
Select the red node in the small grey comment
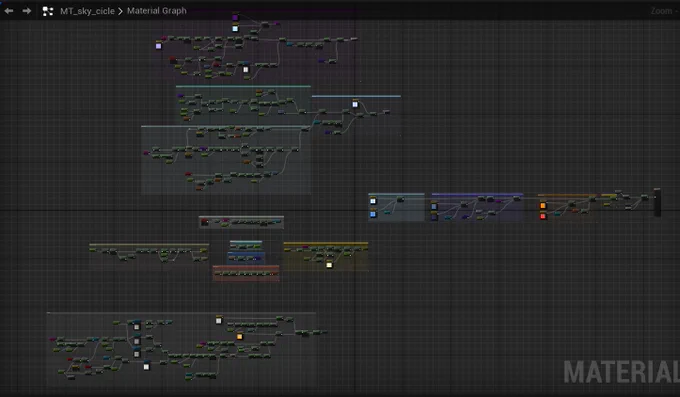point(204,222)
